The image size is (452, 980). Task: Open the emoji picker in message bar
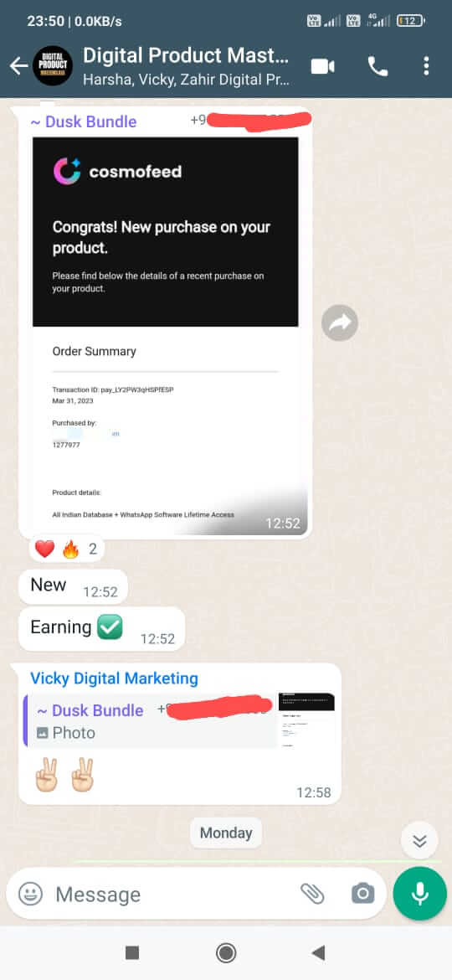[x=31, y=894]
